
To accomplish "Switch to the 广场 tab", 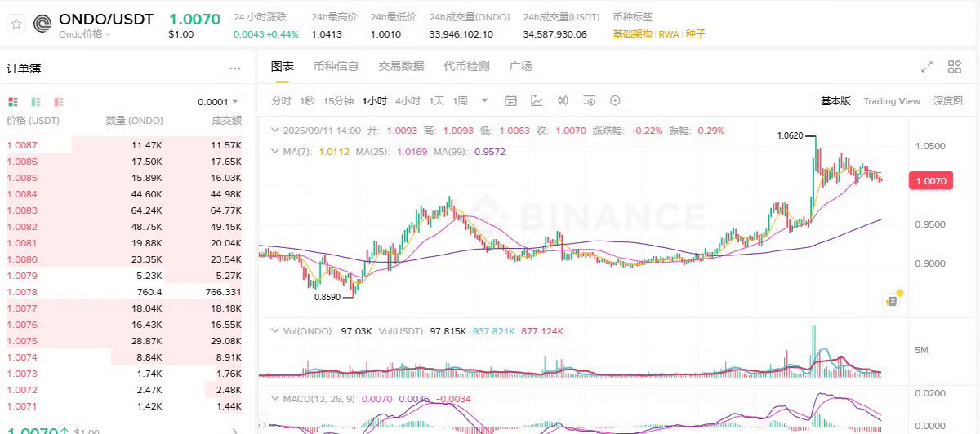I will click(x=520, y=66).
